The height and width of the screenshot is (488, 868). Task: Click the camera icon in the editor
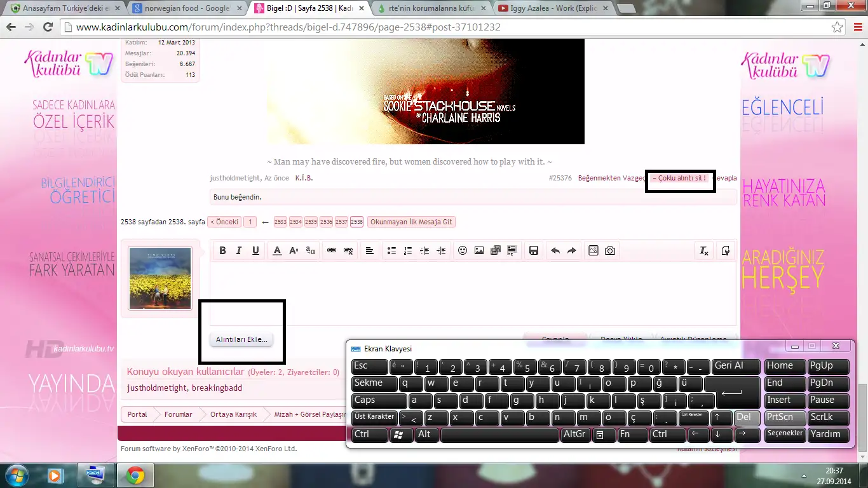point(610,251)
